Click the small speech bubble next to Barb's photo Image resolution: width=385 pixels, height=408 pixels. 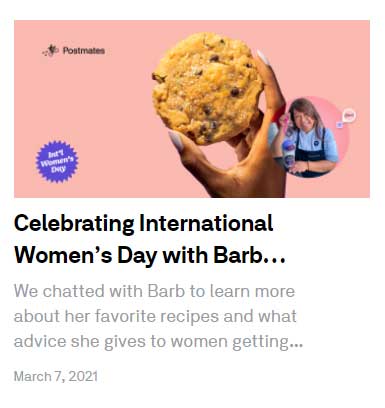(x=350, y=115)
